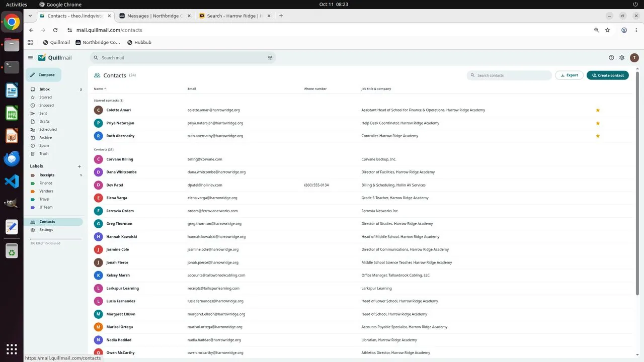Open the Hubbub bookmark
This screenshot has width=644, height=362.
[139, 42]
